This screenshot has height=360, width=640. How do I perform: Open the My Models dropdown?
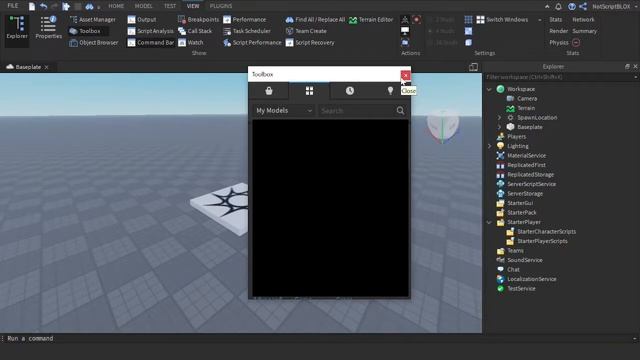(284, 111)
